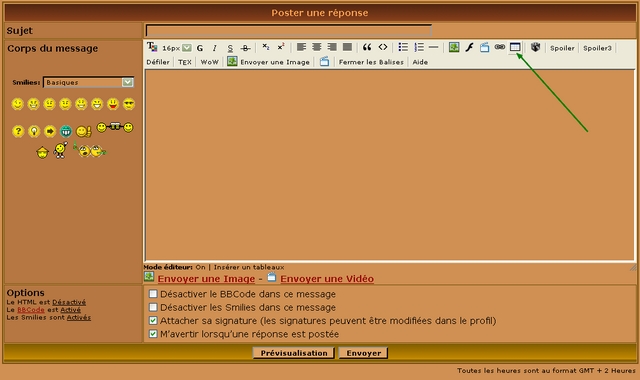Open the red Envoyer une Image link

206,279
